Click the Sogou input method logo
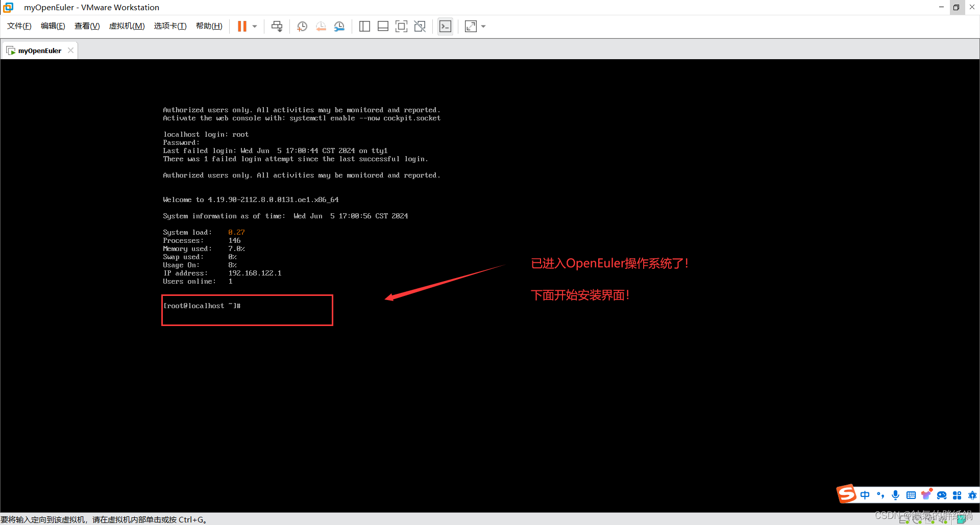 [846, 494]
